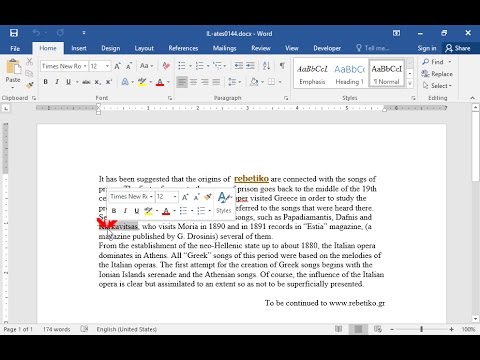Click the Paste clipboard icon
Image resolution: width=480 pixels, height=360 pixels.
(13, 67)
